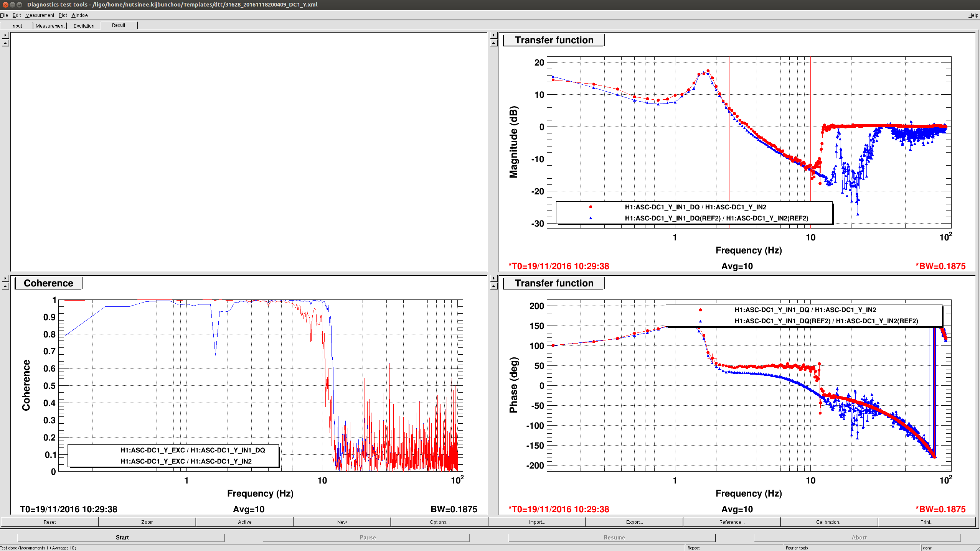Click the 'done' status bar field
Viewport: 980px width, 551px height.
pyautogui.click(x=948, y=548)
